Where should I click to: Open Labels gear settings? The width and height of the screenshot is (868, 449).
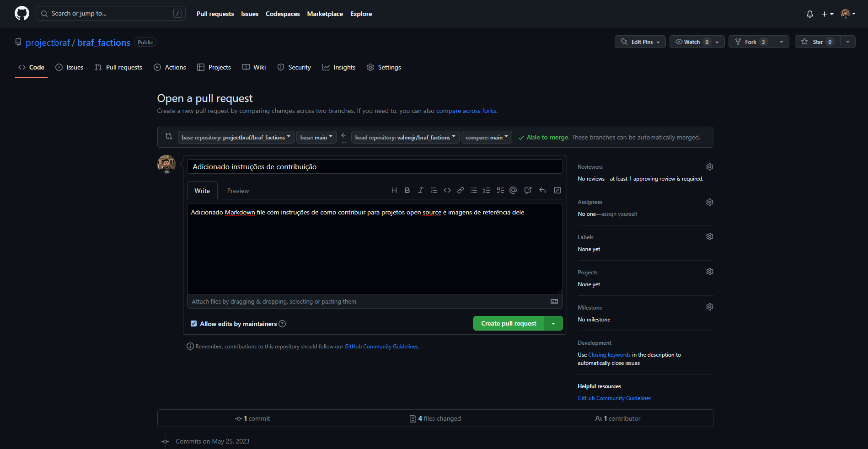[x=710, y=236]
